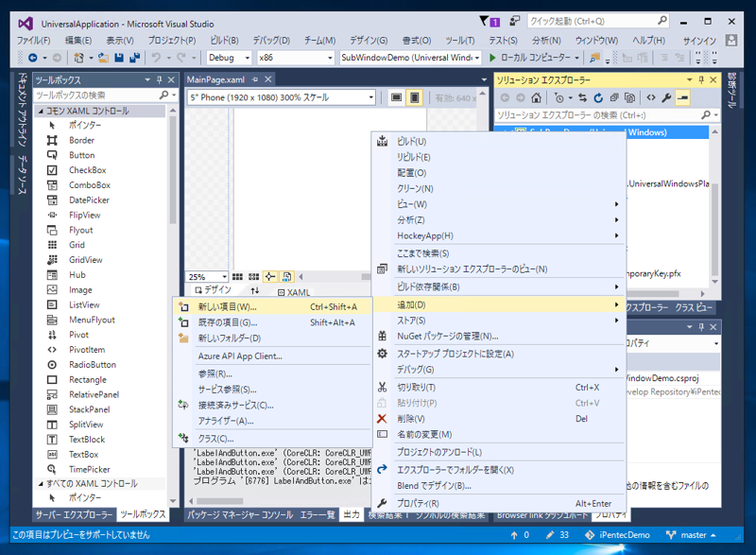
Task: Open the SubWindowDemo startup project dropdown
Action: [x=410, y=58]
